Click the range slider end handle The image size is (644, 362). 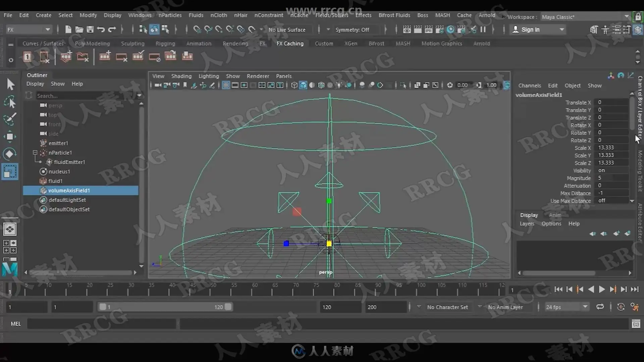coord(228,307)
